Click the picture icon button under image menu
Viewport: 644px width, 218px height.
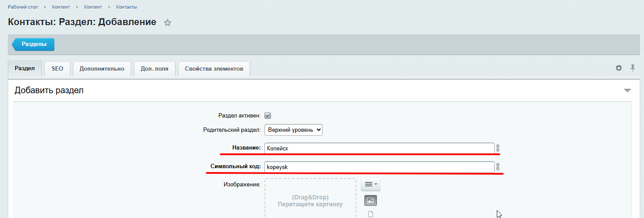(x=370, y=200)
